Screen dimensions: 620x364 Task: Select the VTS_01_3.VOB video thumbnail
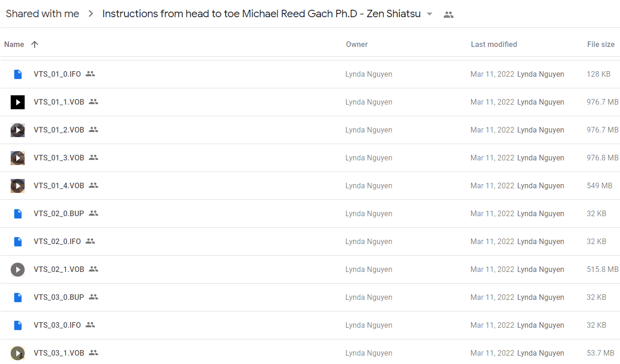(18, 158)
